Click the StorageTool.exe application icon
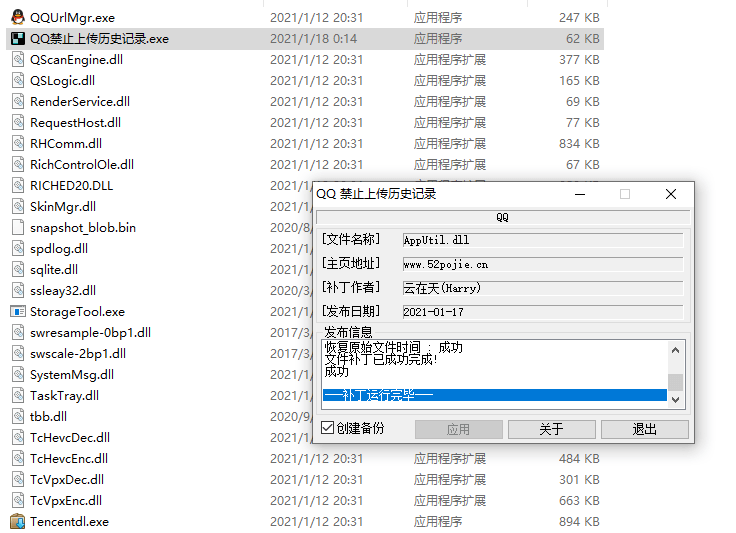This screenshot has height=533, width=736. [18, 311]
